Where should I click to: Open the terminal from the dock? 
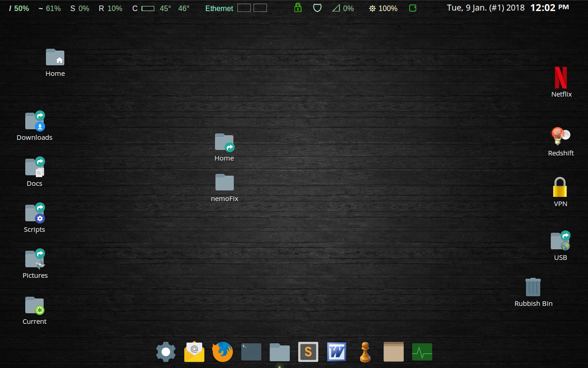(x=251, y=351)
